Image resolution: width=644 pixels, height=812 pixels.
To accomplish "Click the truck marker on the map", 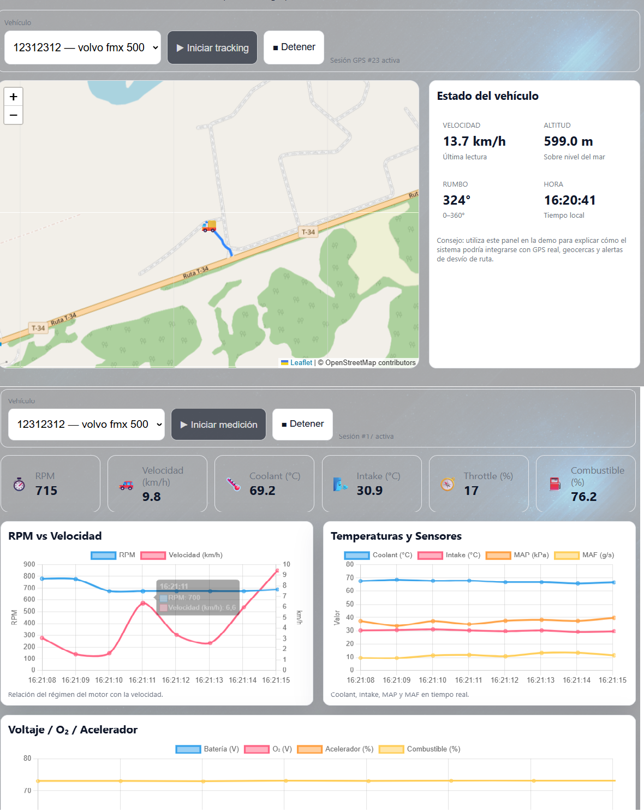I will pyautogui.click(x=209, y=226).
